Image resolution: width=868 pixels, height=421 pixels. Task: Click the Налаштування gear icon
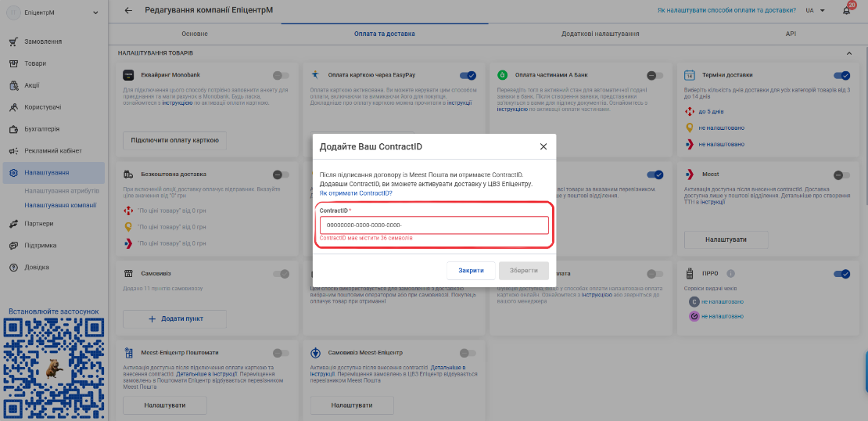pos(14,173)
